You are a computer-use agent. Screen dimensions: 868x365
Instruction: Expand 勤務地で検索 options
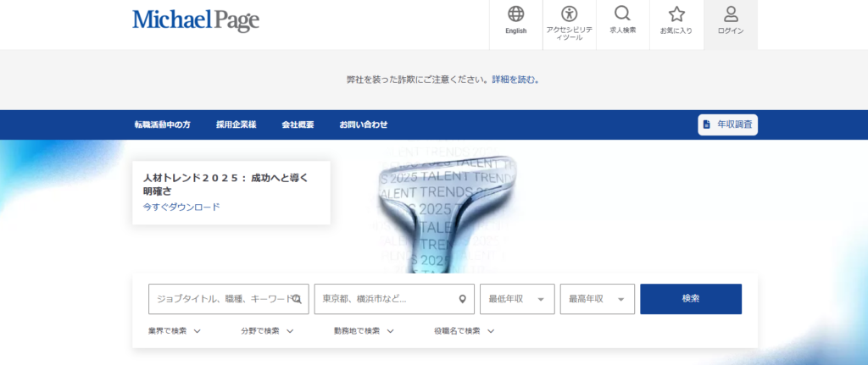tap(362, 331)
